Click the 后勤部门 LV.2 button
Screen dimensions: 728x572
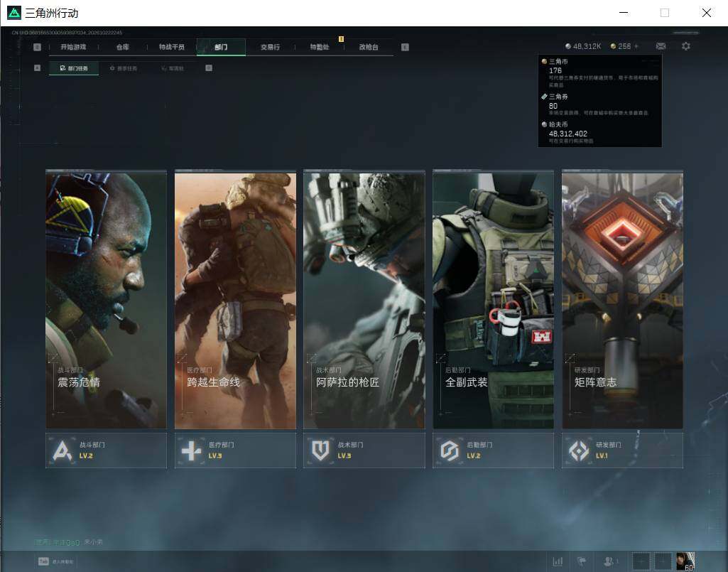pyautogui.click(x=493, y=450)
